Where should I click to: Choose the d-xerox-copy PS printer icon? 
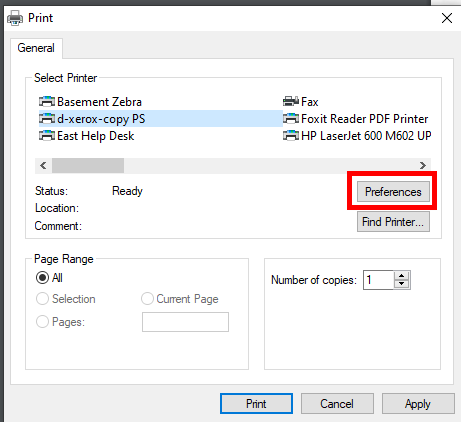(x=47, y=118)
